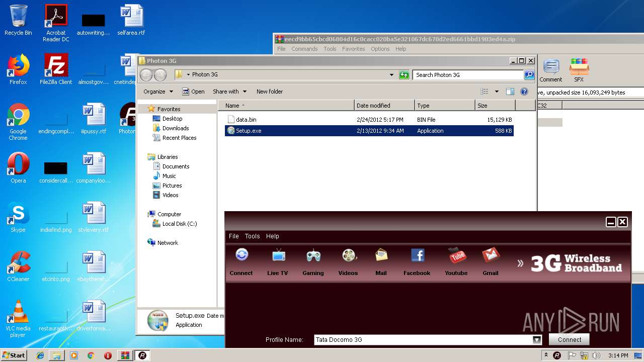The image size is (644, 362).
Task: Open File menu in 3G Wireless app
Action: [x=234, y=236]
